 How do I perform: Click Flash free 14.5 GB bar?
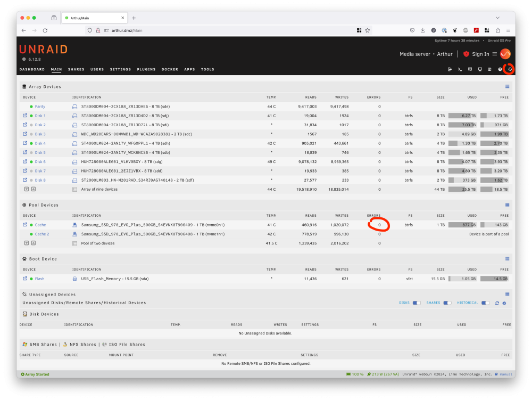pyautogui.click(x=494, y=279)
